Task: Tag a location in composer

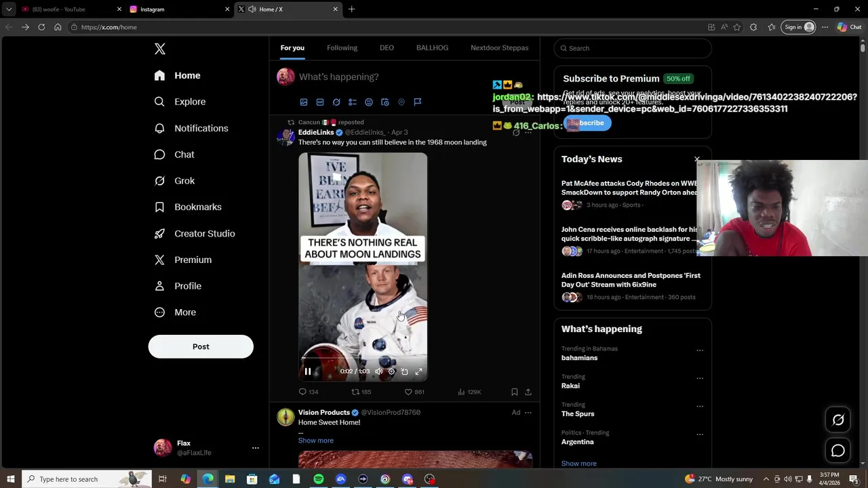Action: pyautogui.click(x=401, y=102)
